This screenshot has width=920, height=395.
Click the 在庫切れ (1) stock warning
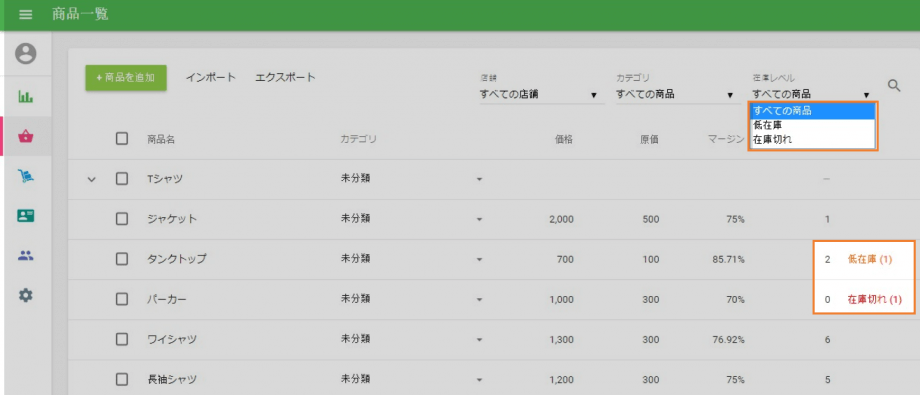pyautogui.click(x=875, y=299)
